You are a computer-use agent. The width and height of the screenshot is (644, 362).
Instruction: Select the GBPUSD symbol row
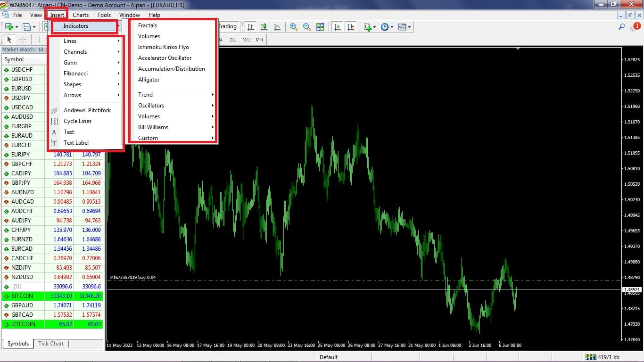(52, 79)
